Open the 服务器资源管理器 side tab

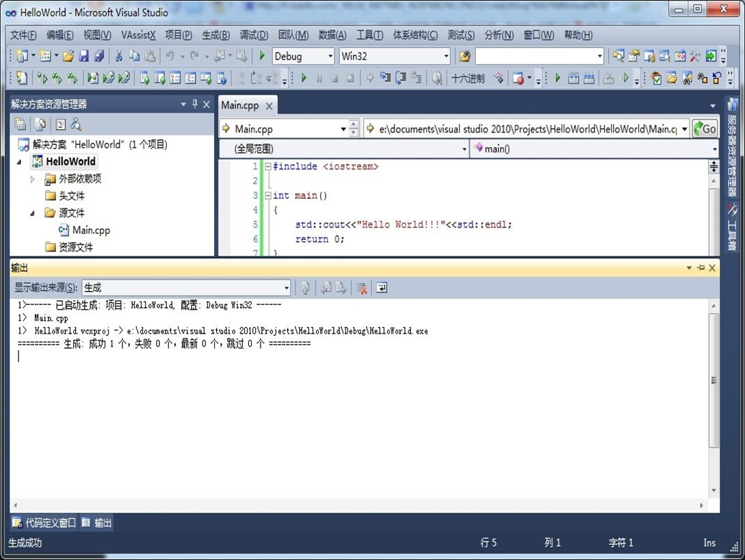732,148
